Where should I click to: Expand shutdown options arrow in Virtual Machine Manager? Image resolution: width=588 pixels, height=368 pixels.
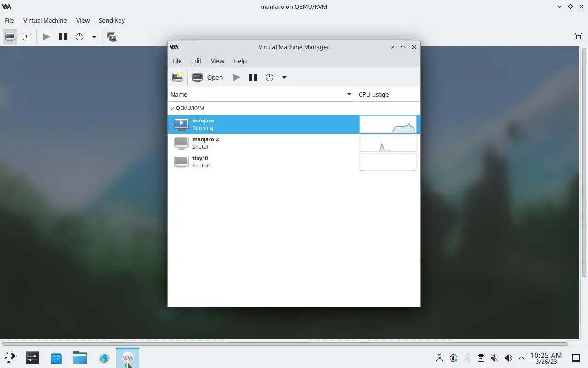[x=284, y=77]
